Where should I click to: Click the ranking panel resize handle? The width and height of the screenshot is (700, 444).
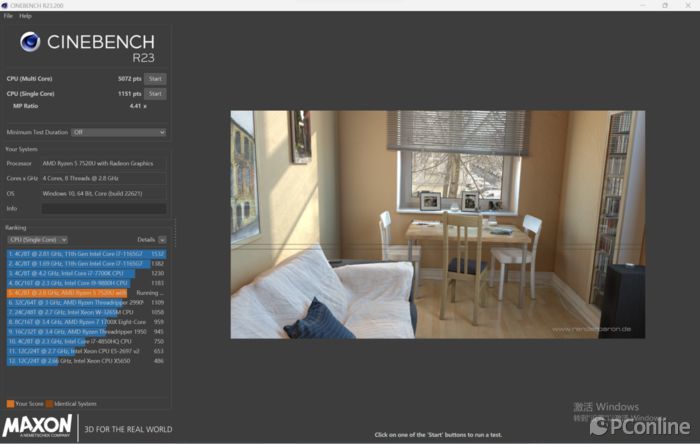175,232
